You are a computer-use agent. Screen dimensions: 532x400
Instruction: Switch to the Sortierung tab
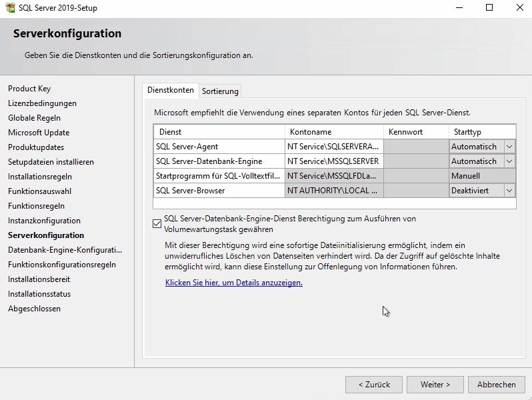pos(220,91)
